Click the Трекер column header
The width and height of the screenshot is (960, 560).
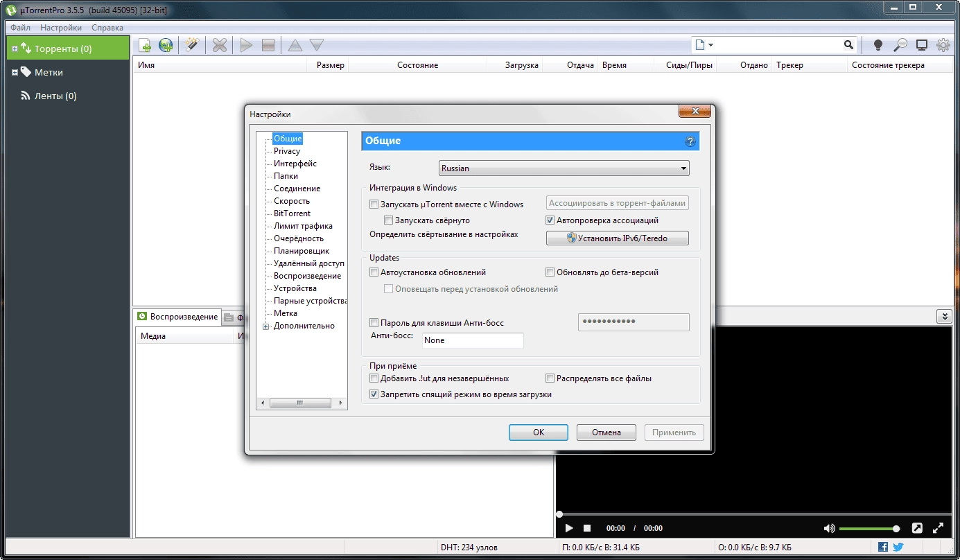[810, 65]
